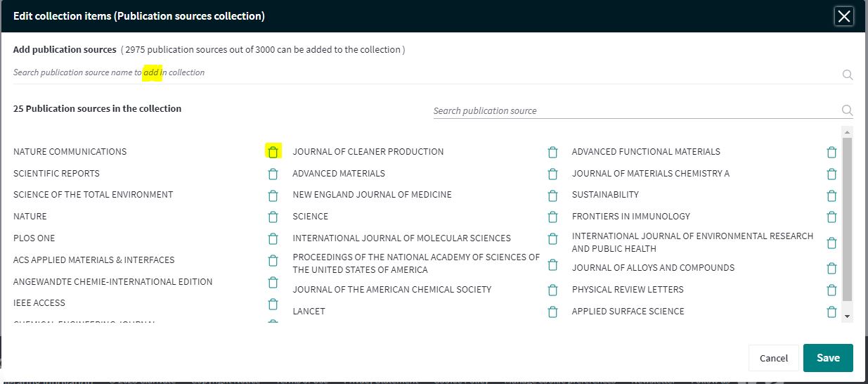Viewport: 868px width, 384px height.
Task: Click the trash icon beside SCIENCE
Action: coord(552,217)
